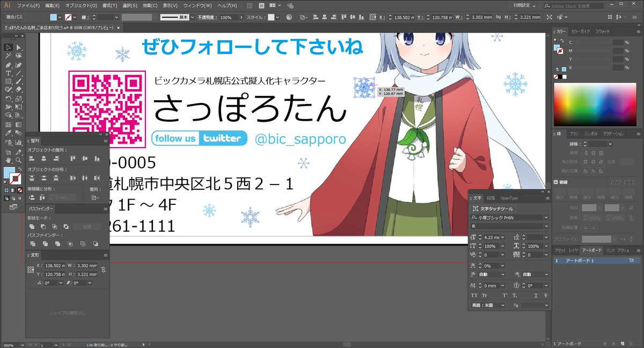This screenshot has height=348, width=644.
Task: Close the document tab
Action: click(118, 27)
